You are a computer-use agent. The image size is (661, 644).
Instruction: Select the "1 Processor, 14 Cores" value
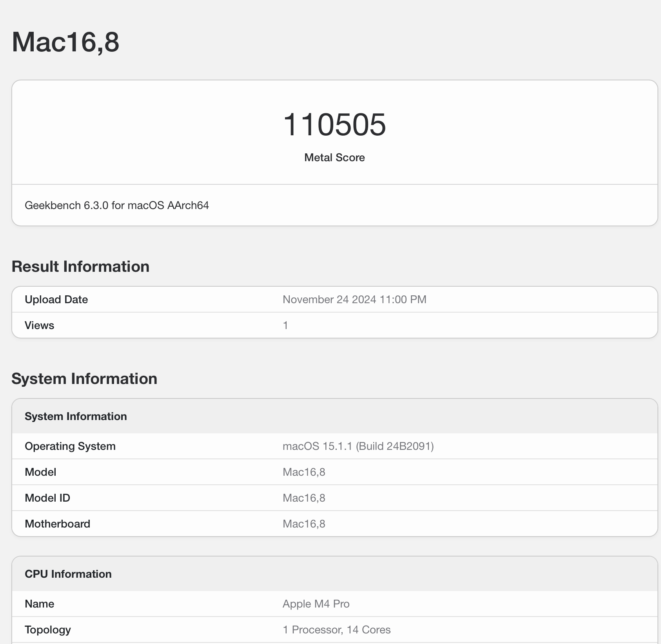tap(337, 630)
